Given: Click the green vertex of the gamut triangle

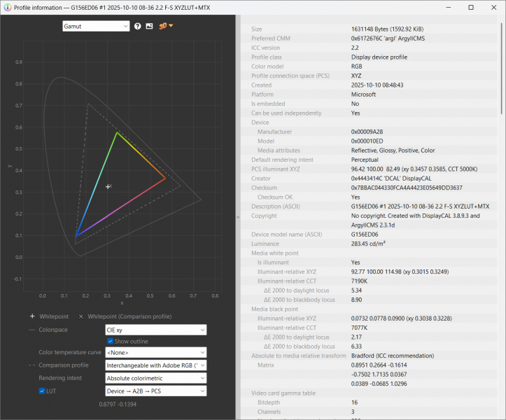Looking at the screenshot, I should 117,132.
